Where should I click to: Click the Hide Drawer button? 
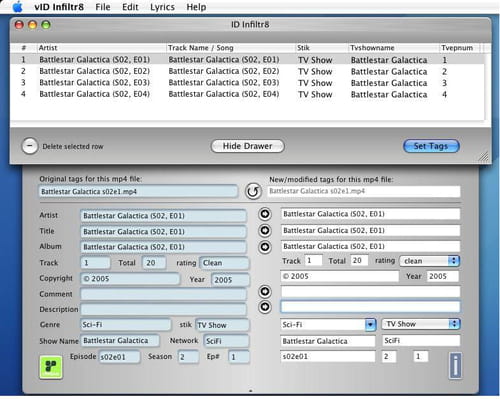click(248, 146)
